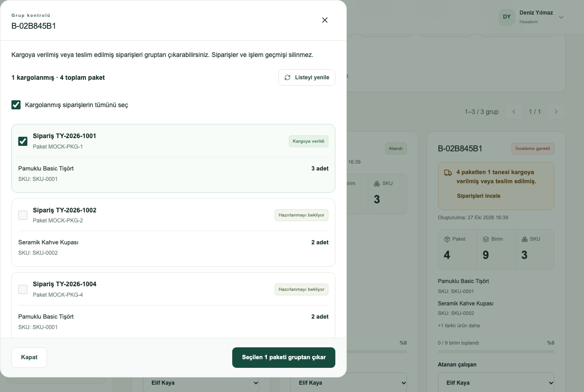Click the refresh icon in Listeyi yenile
Viewport: 584px width, 392px height.
[x=287, y=77]
